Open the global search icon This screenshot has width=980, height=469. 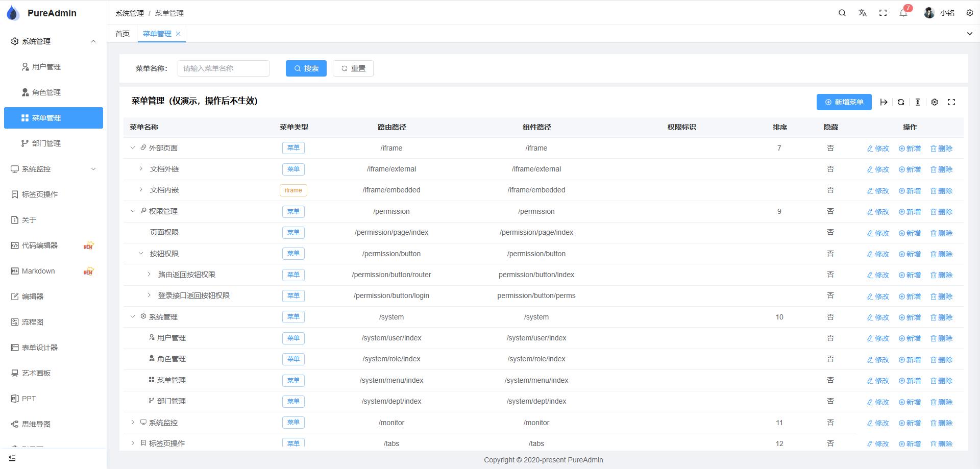842,13
